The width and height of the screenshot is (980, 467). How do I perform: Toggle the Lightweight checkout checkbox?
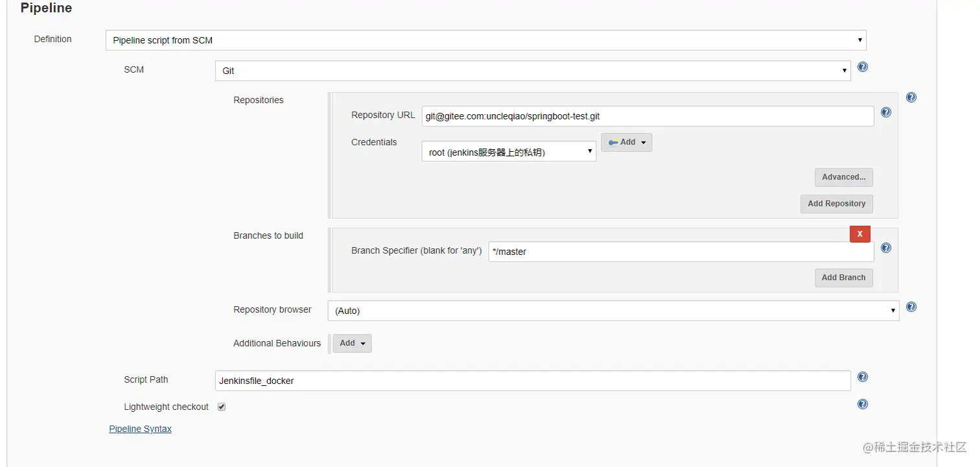222,407
